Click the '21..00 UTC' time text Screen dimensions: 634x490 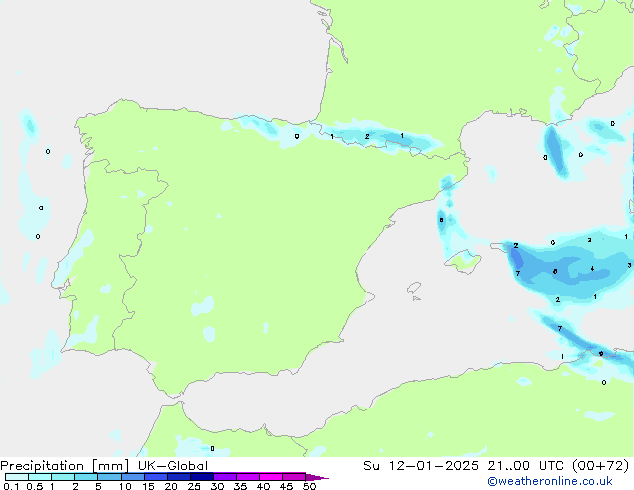tap(525, 466)
